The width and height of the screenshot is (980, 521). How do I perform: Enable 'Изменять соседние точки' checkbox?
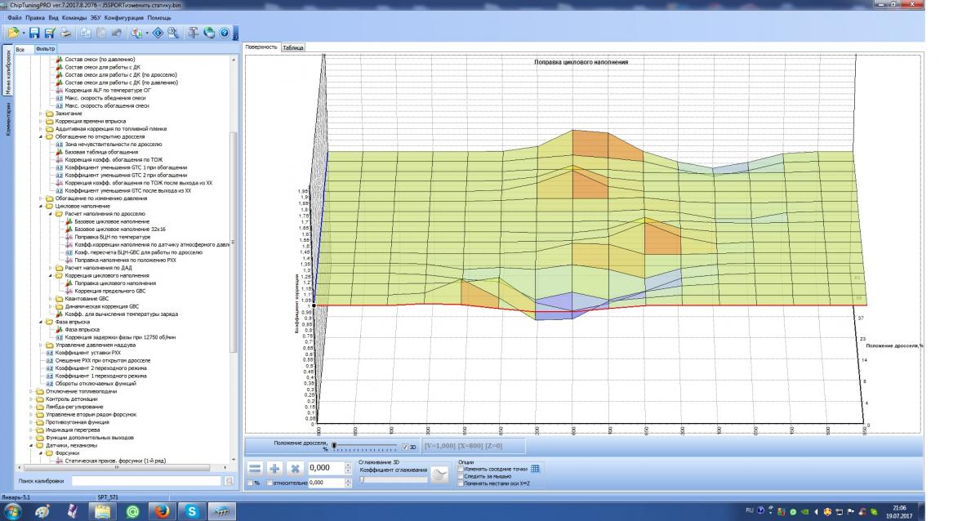click(x=460, y=470)
